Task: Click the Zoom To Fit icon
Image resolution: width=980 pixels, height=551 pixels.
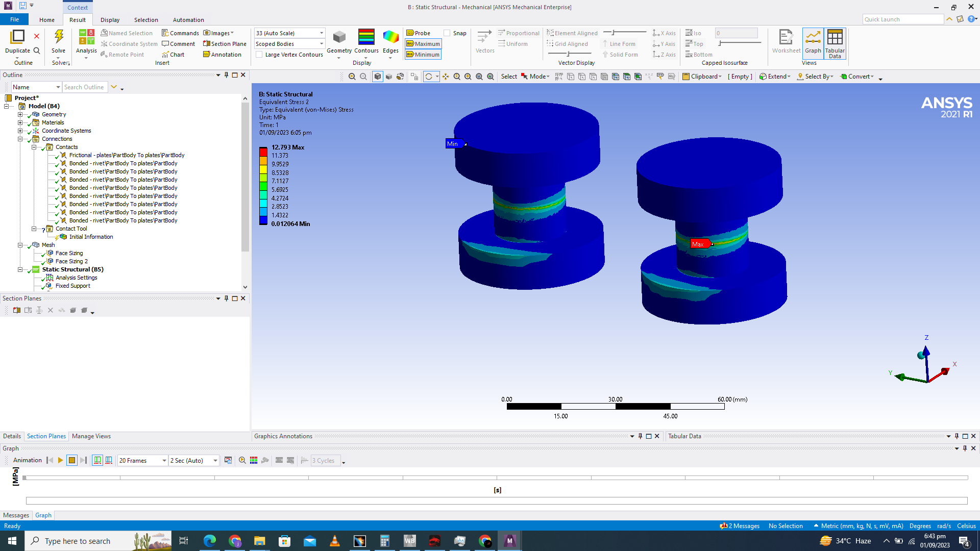Action: 479,77
